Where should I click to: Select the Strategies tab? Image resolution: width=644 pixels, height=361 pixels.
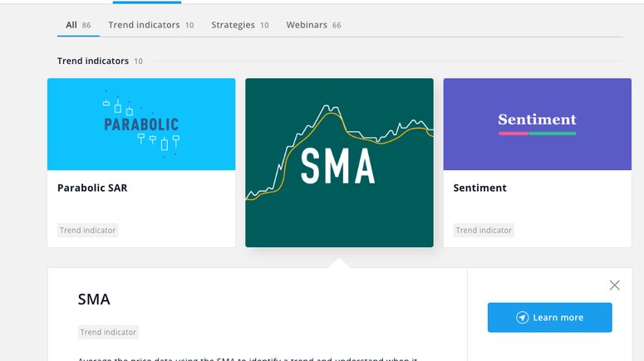click(x=239, y=25)
